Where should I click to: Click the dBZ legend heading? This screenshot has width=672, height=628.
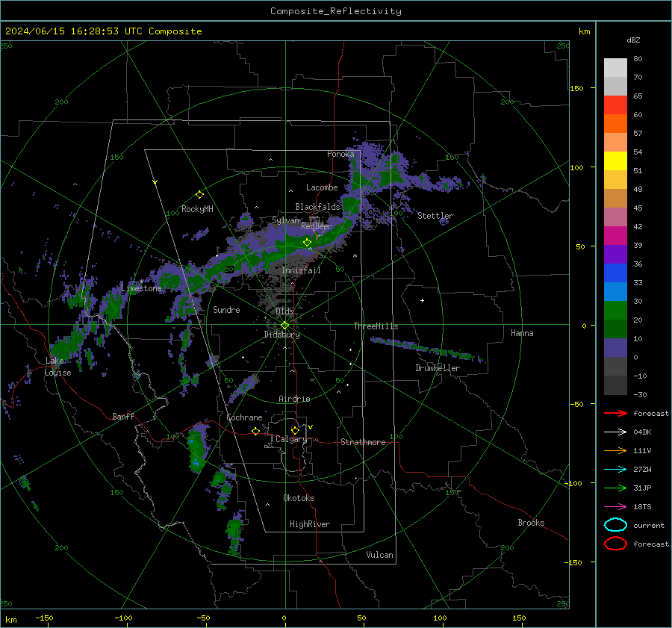click(633, 40)
